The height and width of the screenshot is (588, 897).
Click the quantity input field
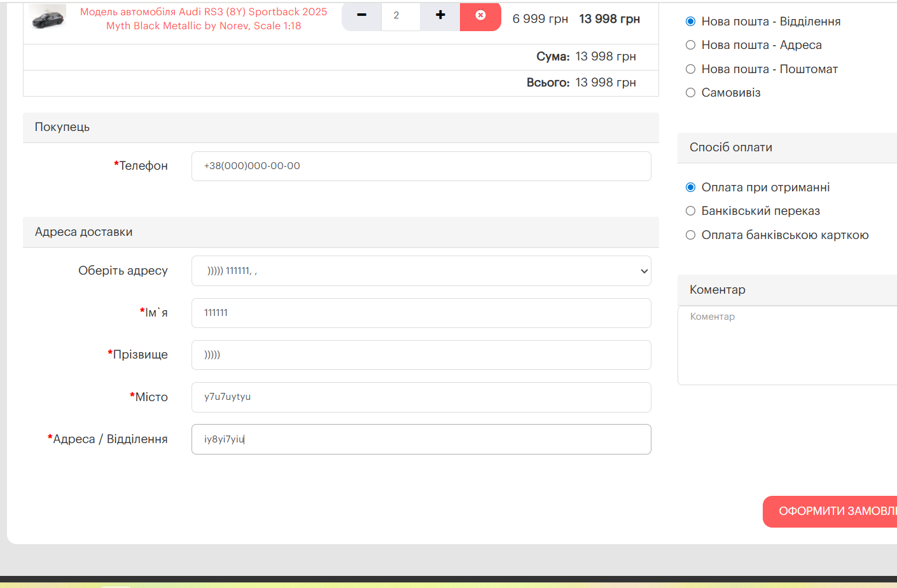click(400, 15)
